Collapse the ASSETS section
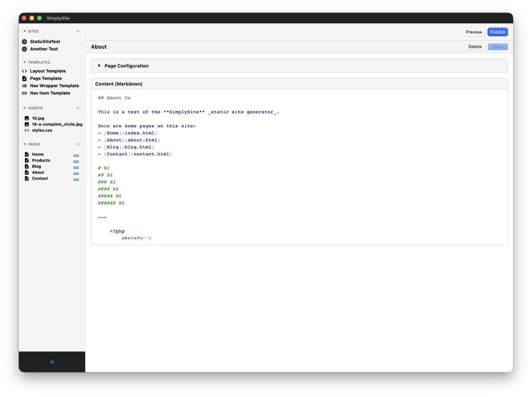 (x=25, y=108)
